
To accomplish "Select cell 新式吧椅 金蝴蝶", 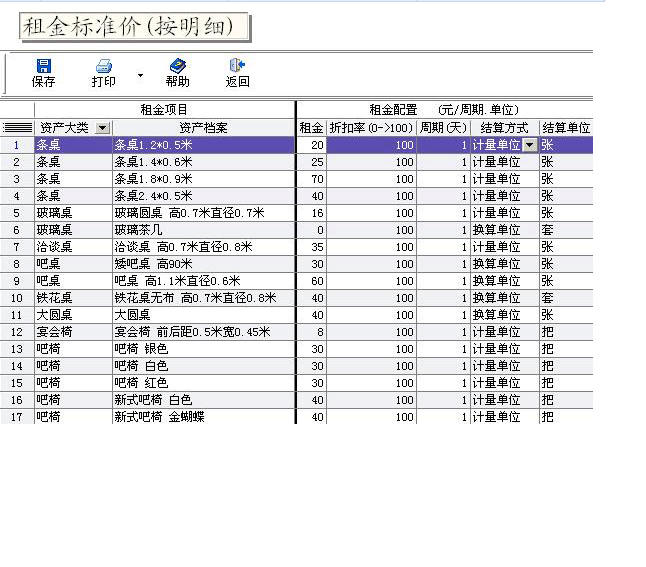I will pyautogui.click(x=204, y=417).
